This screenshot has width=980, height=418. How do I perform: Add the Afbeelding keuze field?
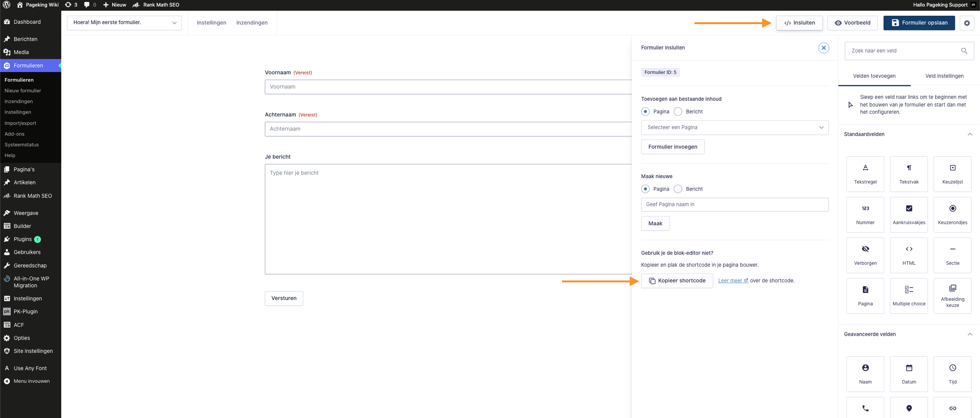tap(952, 296)
